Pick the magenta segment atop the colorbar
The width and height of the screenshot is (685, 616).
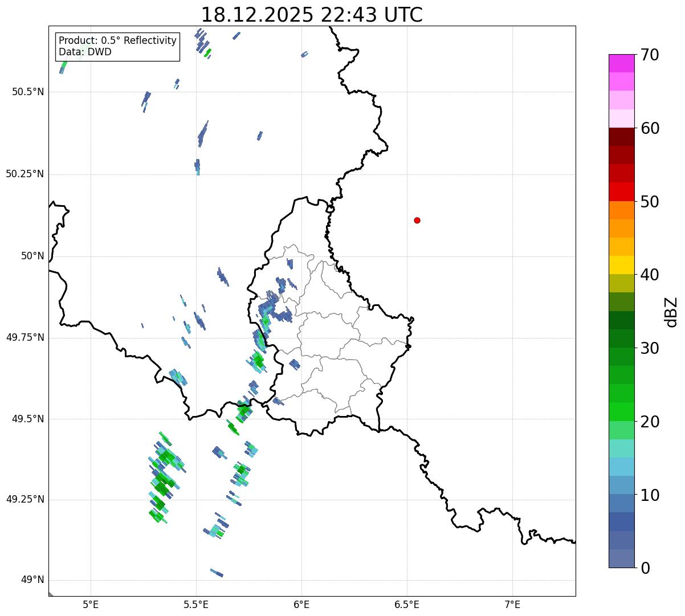(622, 63)
